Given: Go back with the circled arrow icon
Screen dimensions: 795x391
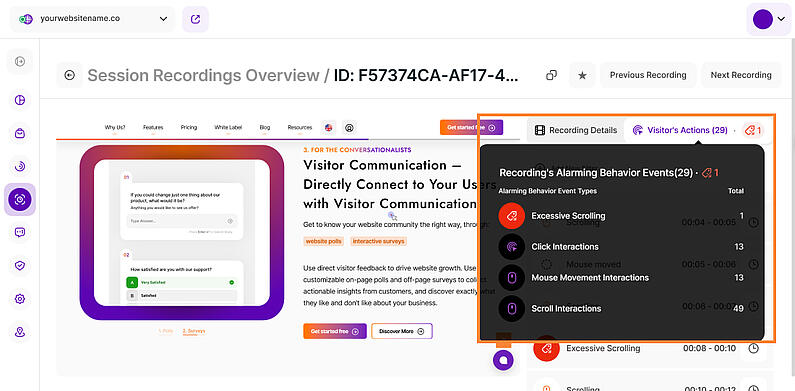Looking at the screenshot, I should point(69,75).
